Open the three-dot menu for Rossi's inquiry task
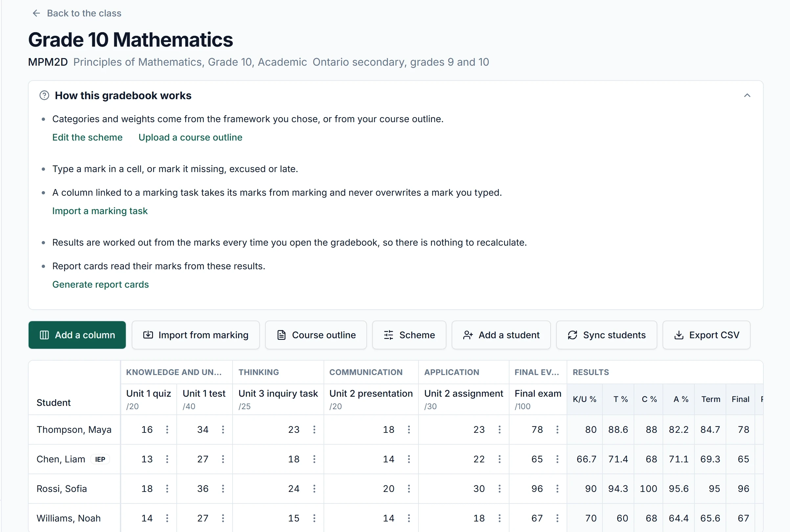This screenshot has height=532, width=790. [x=314, y=489]
